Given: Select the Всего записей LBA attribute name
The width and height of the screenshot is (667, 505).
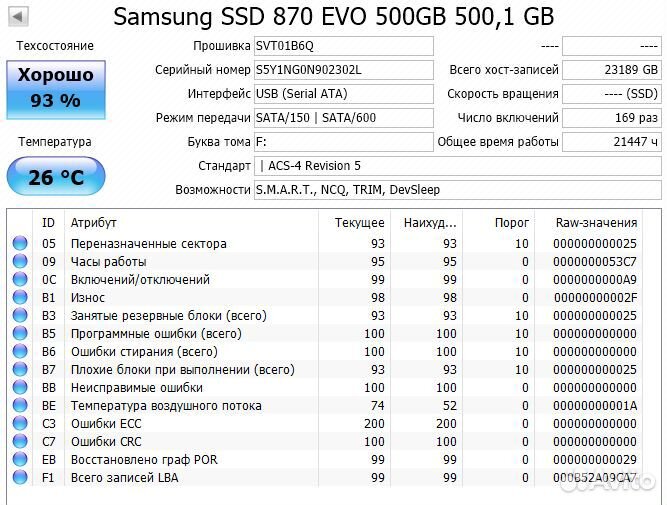Looking at the screenshot, I should click(x=124, y=478).
